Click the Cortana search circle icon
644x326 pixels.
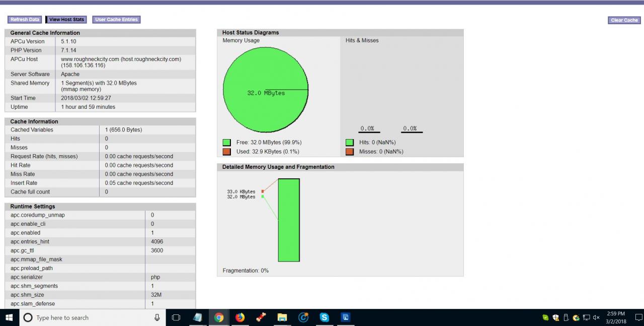(x=28, y=317)
